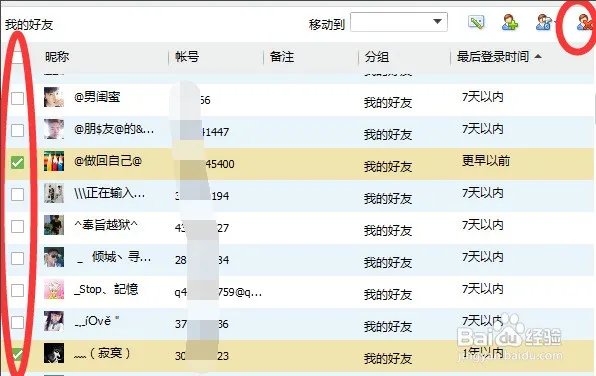
Task: Click the avatar of \\\正在输入…
Action: click(x=54, y=193)
